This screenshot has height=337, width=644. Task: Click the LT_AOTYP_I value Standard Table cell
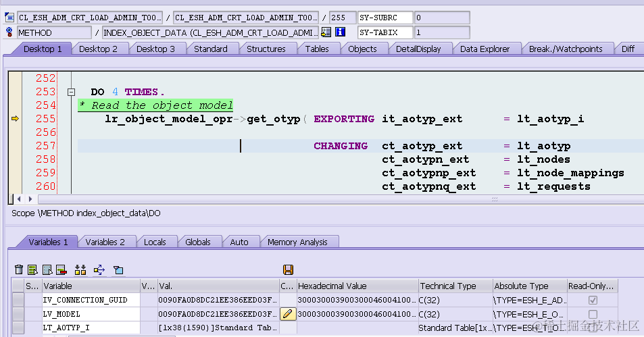tap(218, 328)
